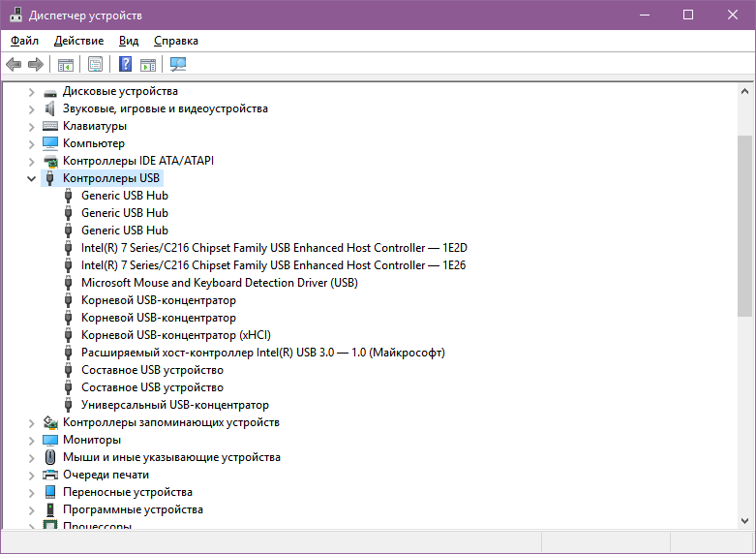The height and width of the screenshot is (554, 756).
Task: Click the USB icon beside Microsoft Mouse and Keyboard Detection
Action: (69, 283)
